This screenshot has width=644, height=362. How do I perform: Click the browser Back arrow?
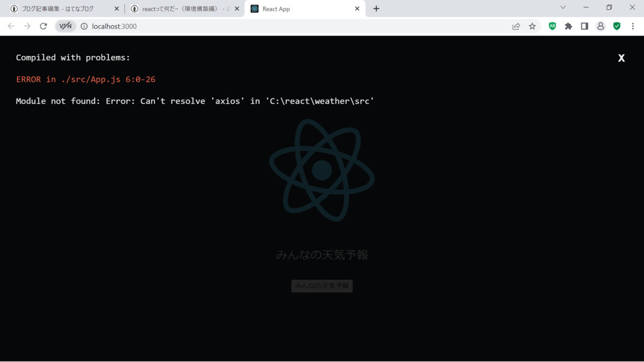(x=11, y=26)
